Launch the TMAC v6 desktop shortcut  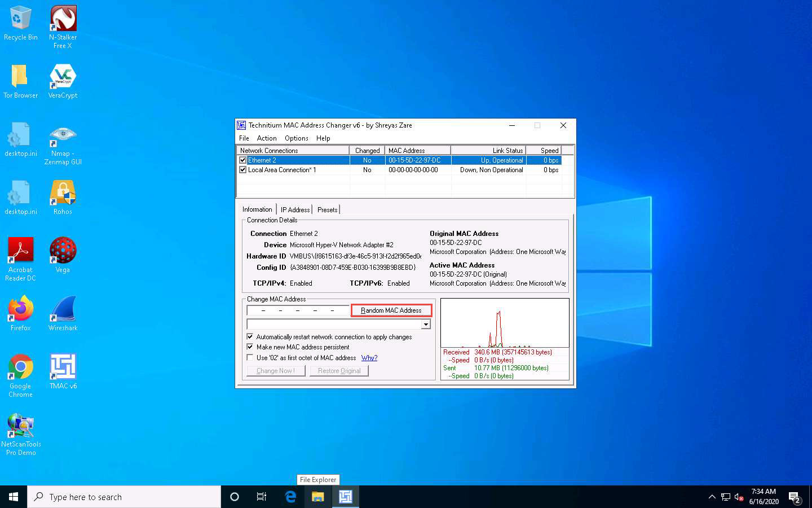click(63, 371)
